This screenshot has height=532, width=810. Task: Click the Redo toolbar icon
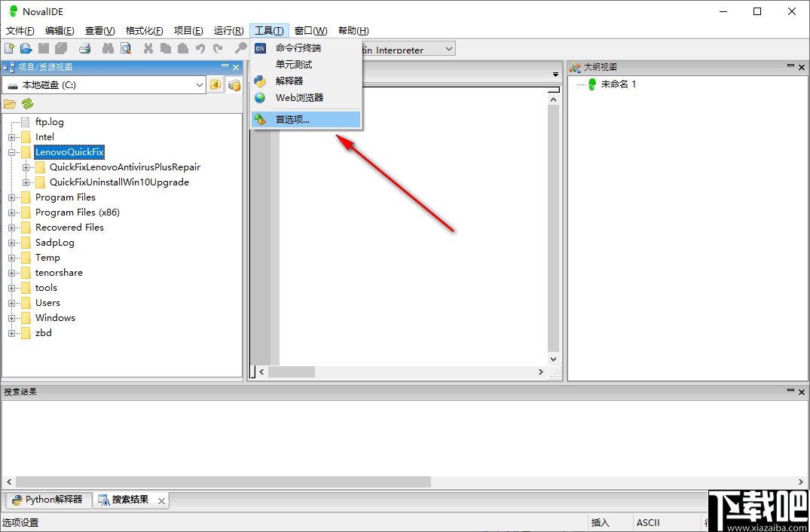(x=218, y=48)
